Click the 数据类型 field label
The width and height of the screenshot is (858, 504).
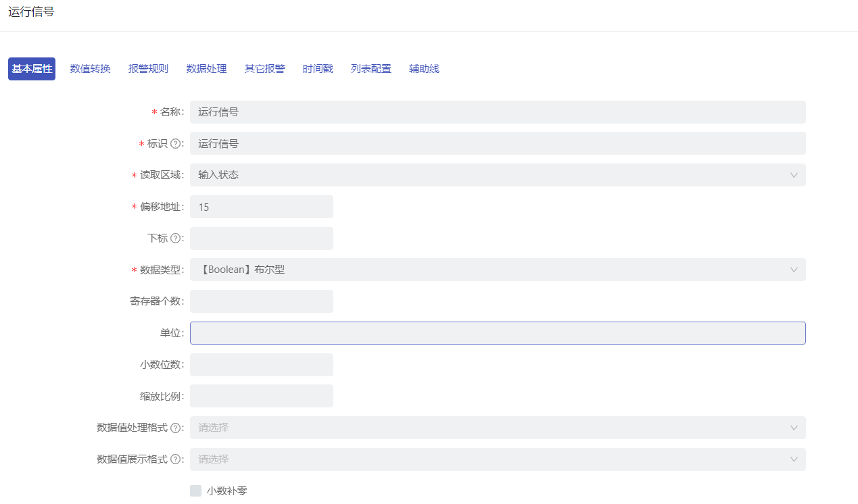[x=162, y=270]
